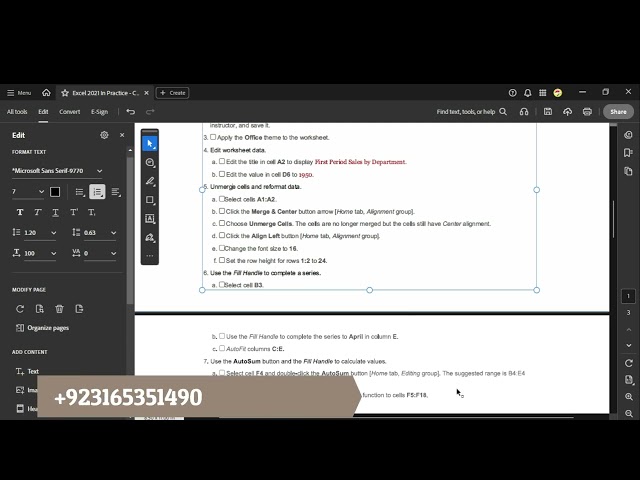Select the Edit tab
This screenshot has width=640, height=480.
43,112
